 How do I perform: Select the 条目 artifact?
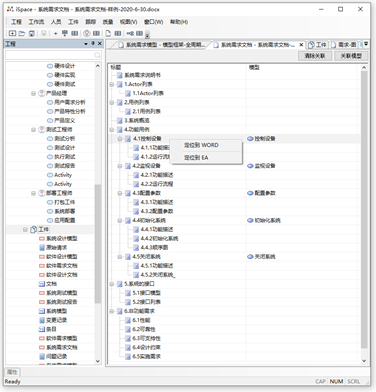(48, 329)
